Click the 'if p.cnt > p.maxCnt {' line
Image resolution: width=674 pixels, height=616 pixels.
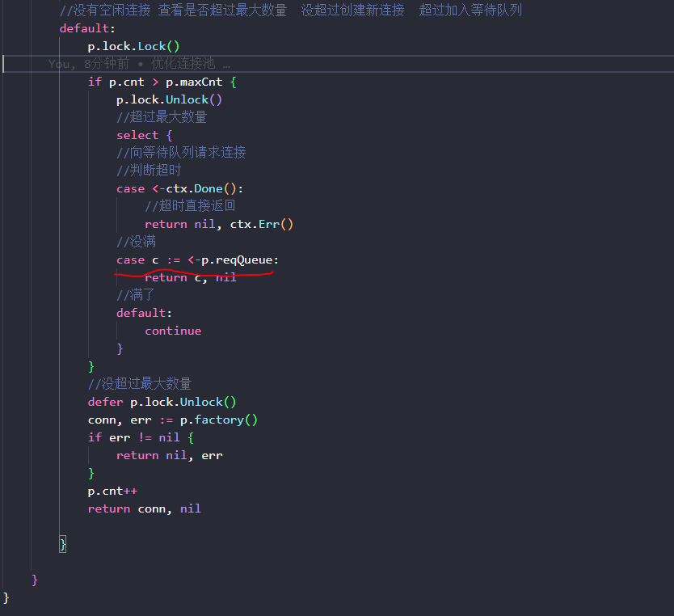click(162, 82)
